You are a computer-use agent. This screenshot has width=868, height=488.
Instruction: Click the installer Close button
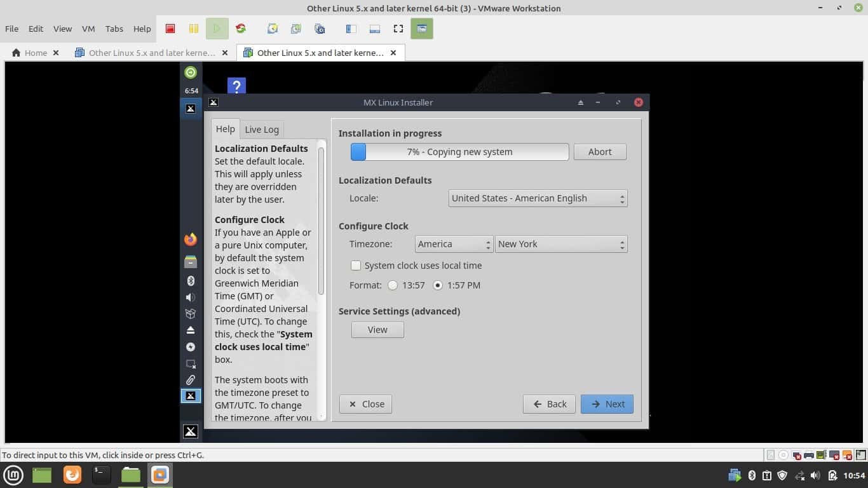tap(365, 404)
